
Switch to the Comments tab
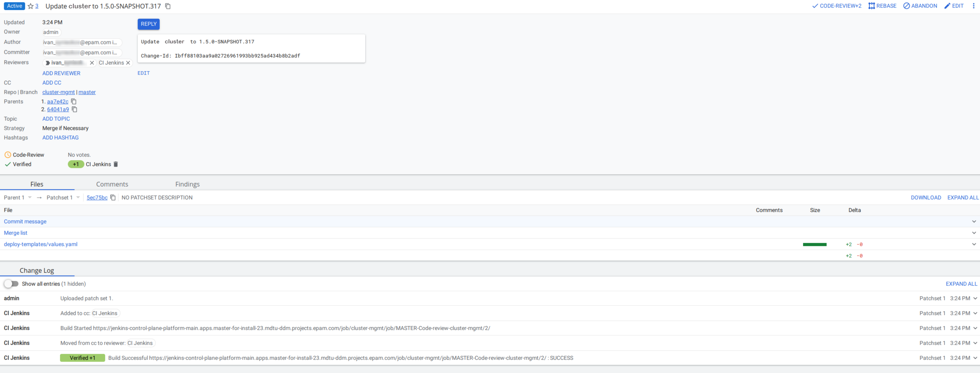pyautogui.click(x=112, y=184)
